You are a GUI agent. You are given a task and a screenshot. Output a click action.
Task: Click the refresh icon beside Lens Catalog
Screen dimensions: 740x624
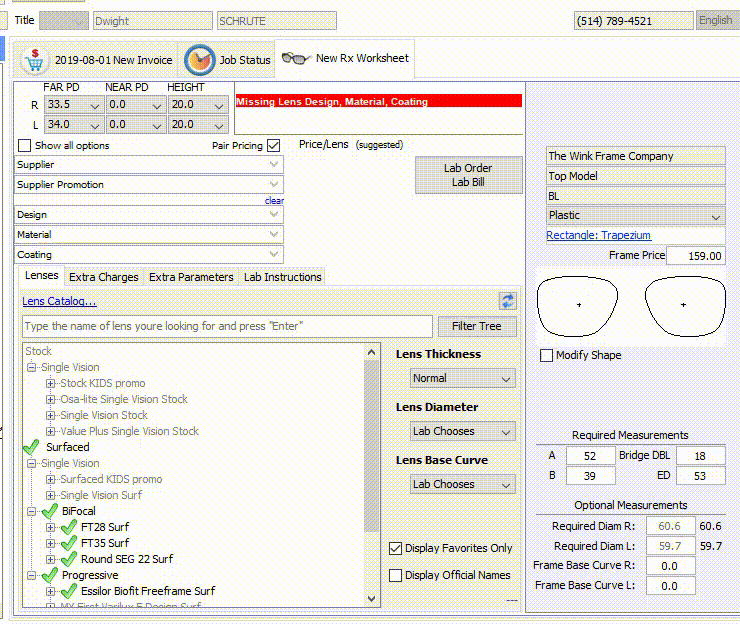[x=508, y=301]
